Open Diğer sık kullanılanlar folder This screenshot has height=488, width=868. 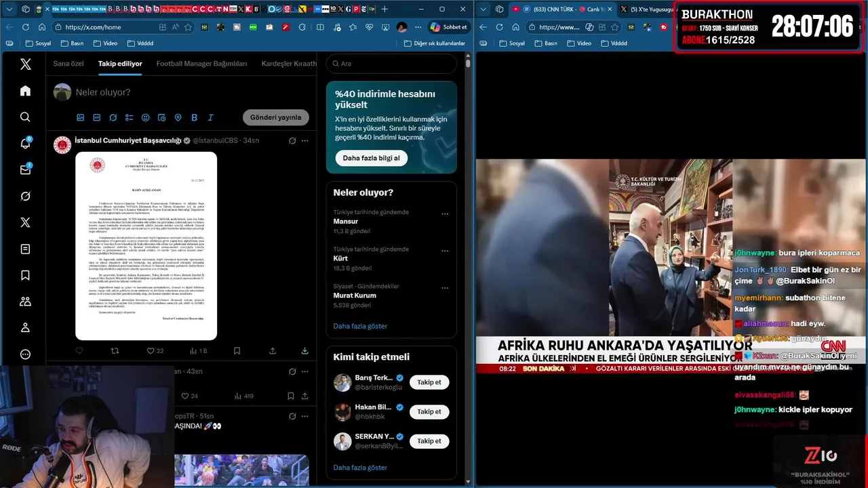click(434, 43)
